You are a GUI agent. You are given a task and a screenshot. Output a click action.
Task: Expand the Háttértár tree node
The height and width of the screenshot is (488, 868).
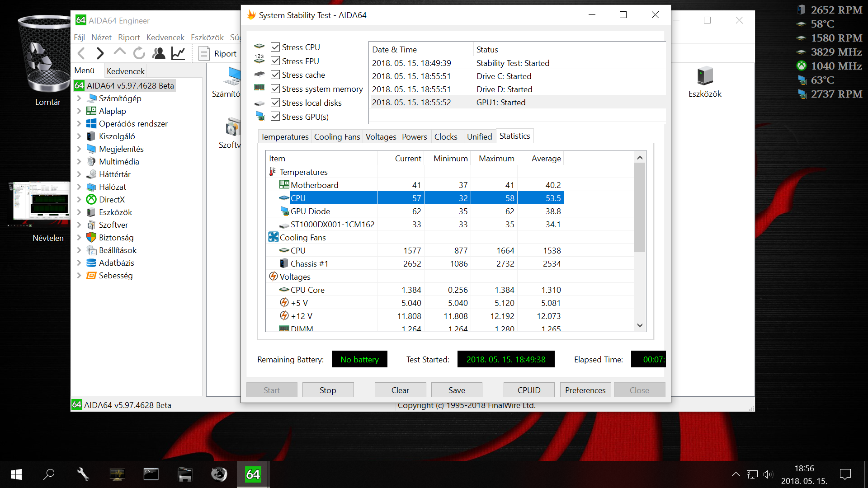coord(79,174)
